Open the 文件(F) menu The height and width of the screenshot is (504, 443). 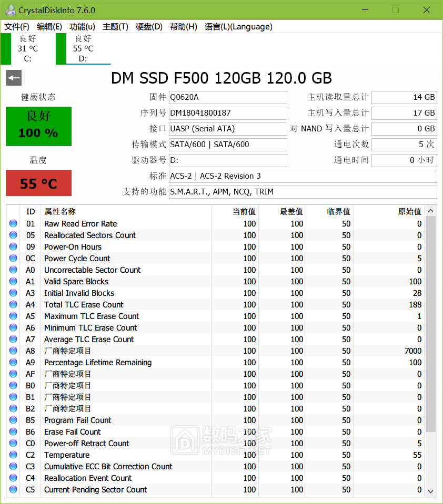17,27
